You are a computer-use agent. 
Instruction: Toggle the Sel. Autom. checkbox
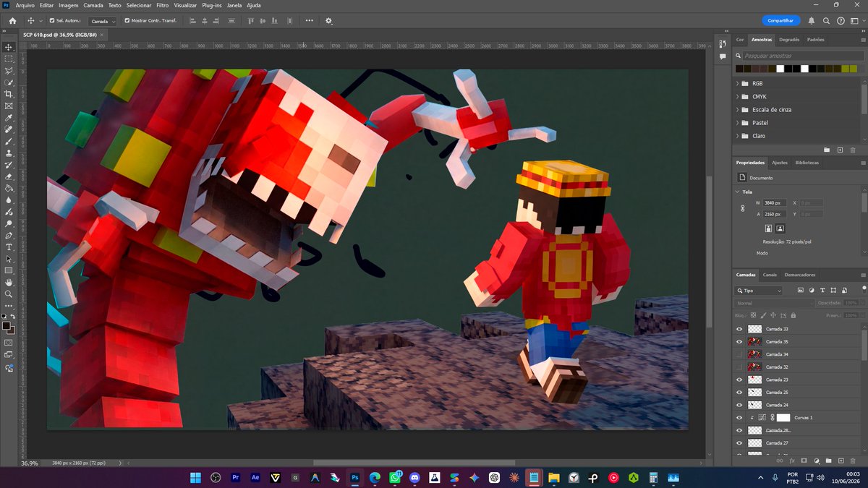(x=51, y=21)
